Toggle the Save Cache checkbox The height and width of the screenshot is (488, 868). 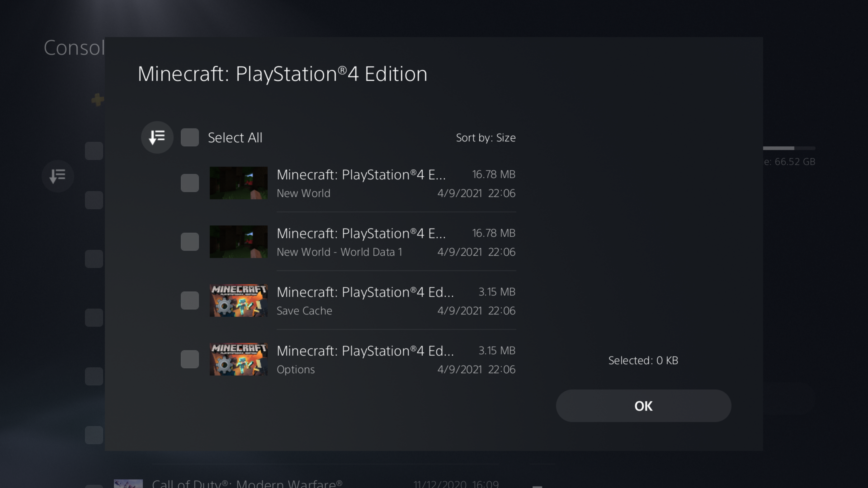(x=190, y=300)
